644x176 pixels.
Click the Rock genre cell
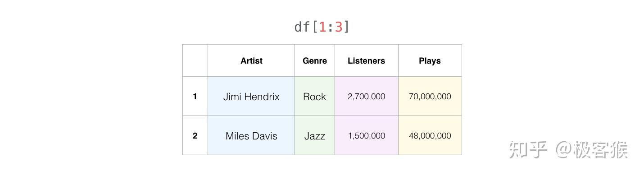click(315, 96)
